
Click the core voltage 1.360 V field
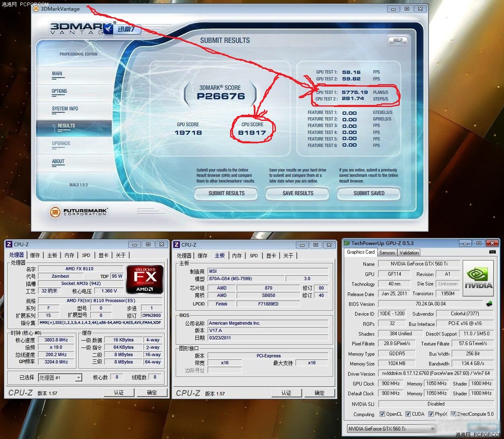pyautogui.click(x=109, y=291)
